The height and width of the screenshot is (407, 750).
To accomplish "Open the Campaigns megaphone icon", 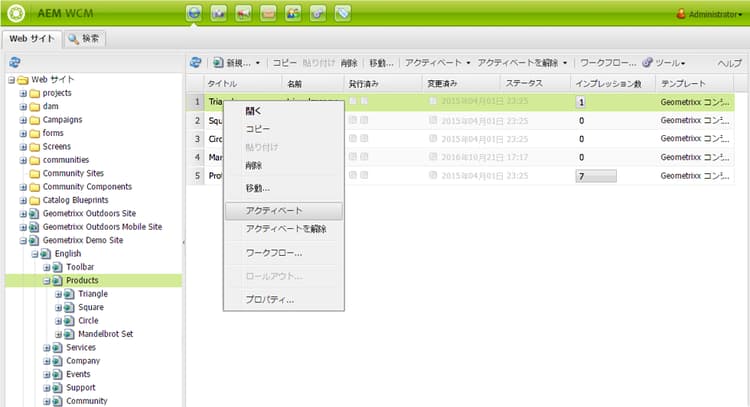I will click(243, 13).
